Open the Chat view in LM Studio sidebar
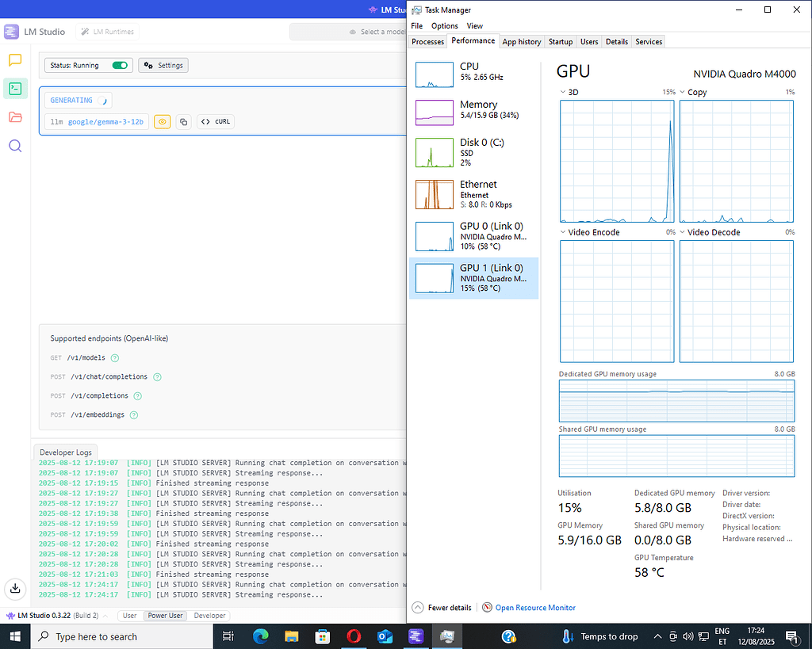The image size is (812, 649). 14,59
